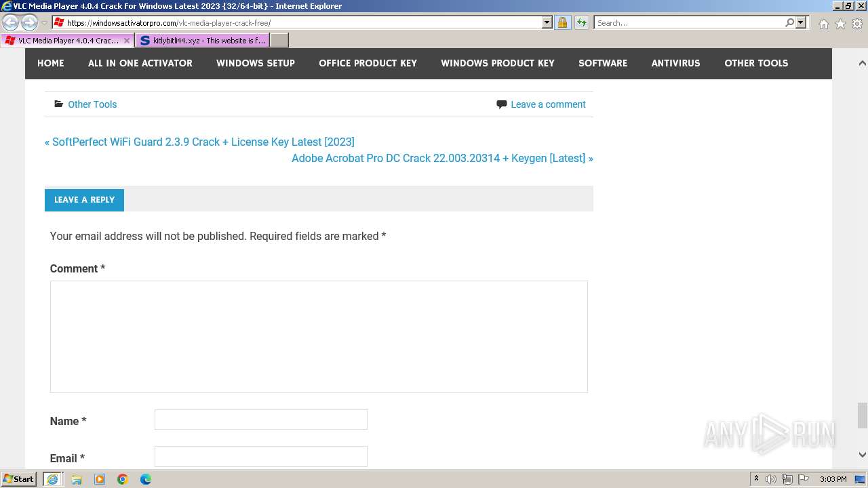
Task: Click the Leave a comment link
Action: pyautogui.click(x=548, y=104)
